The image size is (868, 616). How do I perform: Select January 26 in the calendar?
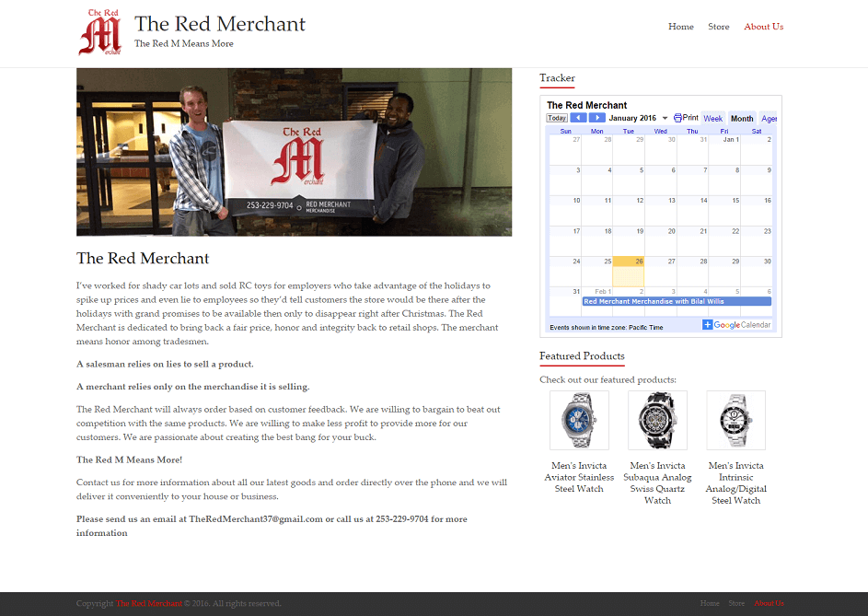tap(629, 272)
